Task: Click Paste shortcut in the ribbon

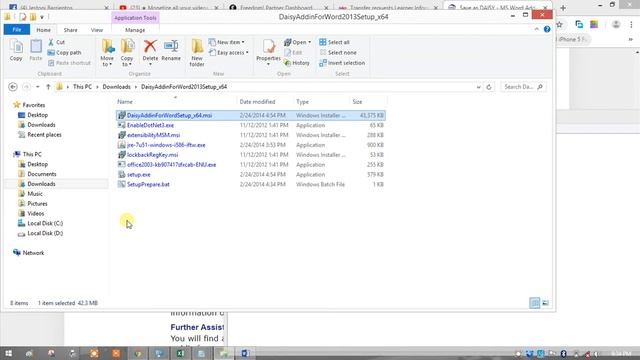Action: (69, 63)
